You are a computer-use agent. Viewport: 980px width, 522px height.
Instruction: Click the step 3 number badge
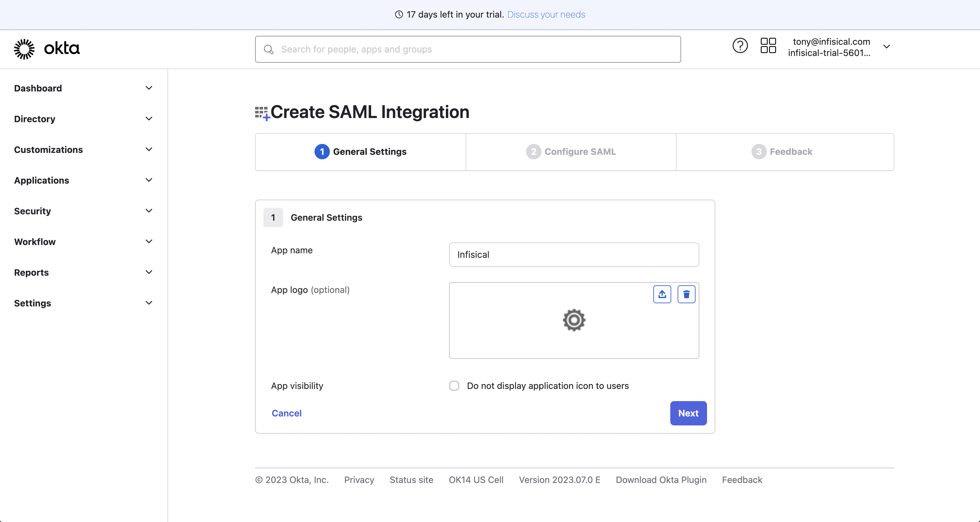coord(758,152)
